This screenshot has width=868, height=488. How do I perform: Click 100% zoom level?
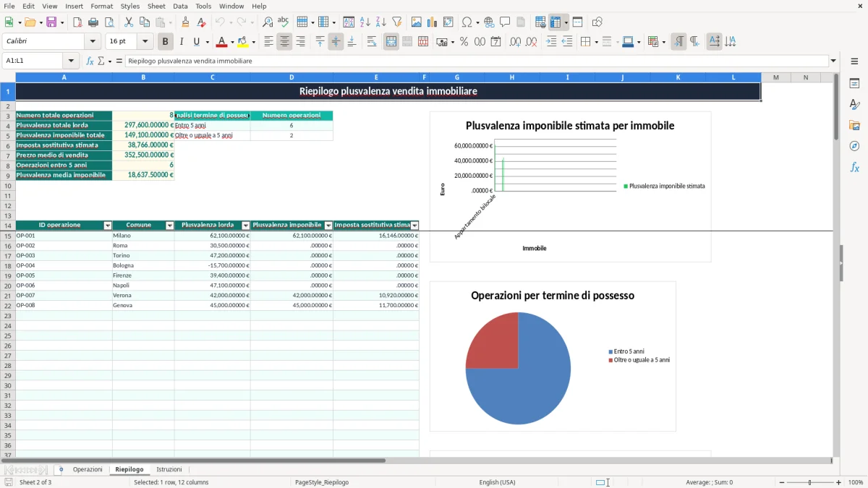[x=855, y=482]
